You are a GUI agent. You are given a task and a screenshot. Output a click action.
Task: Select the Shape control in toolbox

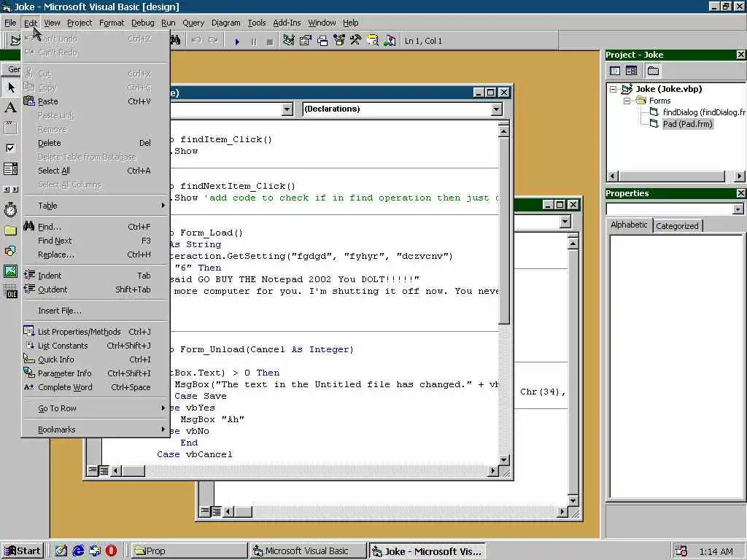click(x=10, y=251)
